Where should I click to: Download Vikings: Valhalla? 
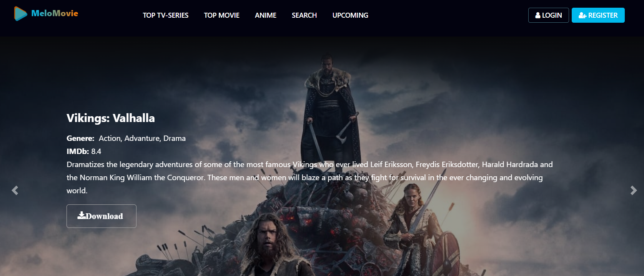point(102,216)
